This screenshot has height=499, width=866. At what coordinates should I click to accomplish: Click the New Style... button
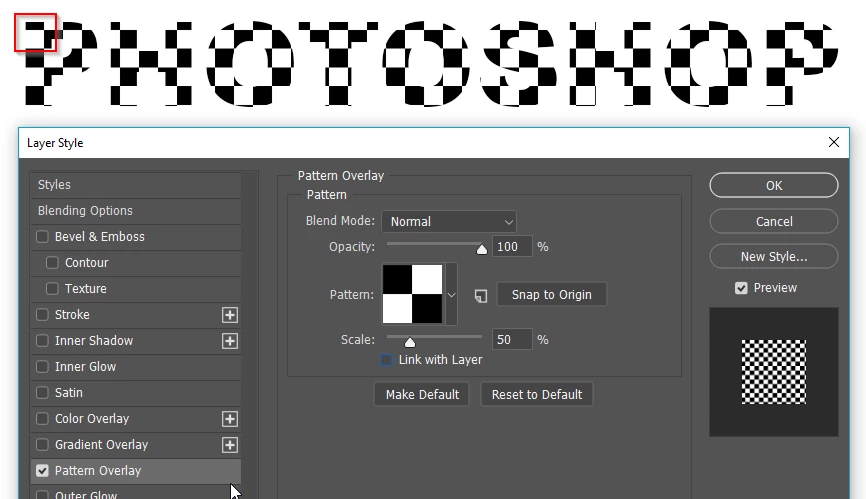(x=774, y=257)
